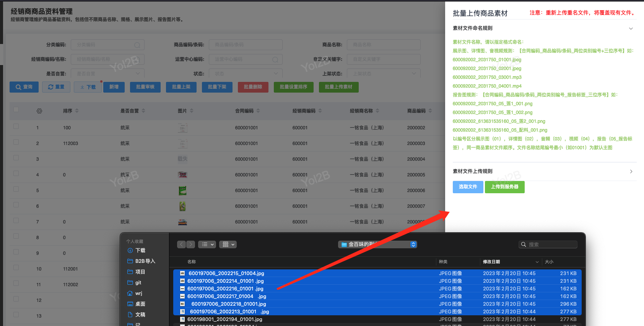Open the 桌面 desktop folder in sidebar
The width and height of the screenshot is (644, 326).
(137, 304)
